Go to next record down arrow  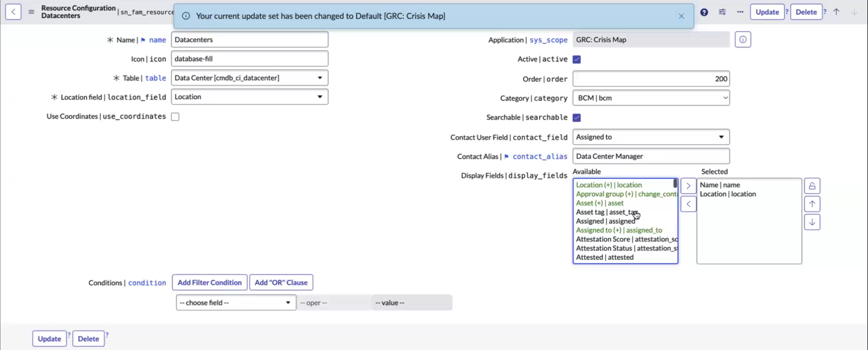click(x=854, y=12)
